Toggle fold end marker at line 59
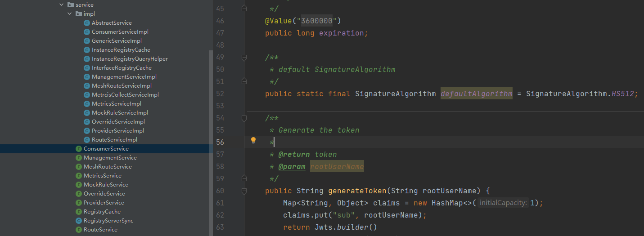This screenshot has width=644, height=236. (244, 179)
